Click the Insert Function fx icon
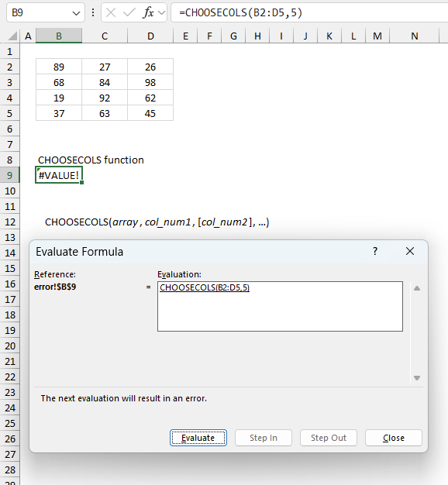Image resolution: width=448 pixels, height=485 pixels. coord(148,12)
